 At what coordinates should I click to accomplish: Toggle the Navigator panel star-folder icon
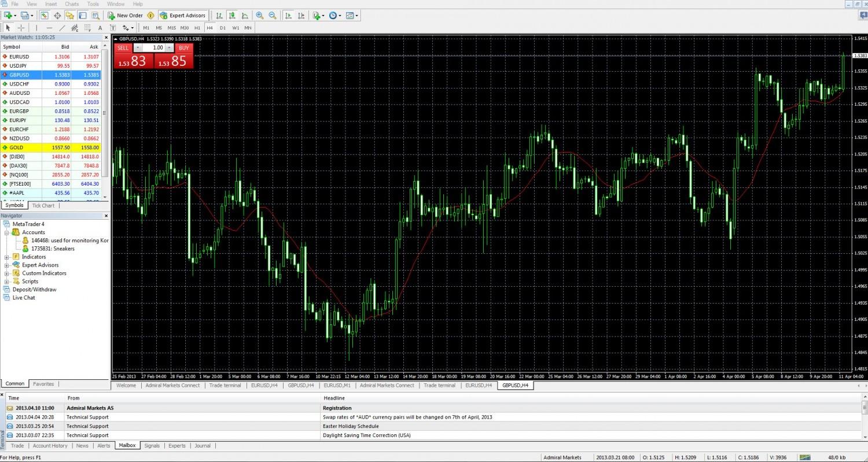coord(70,16)
